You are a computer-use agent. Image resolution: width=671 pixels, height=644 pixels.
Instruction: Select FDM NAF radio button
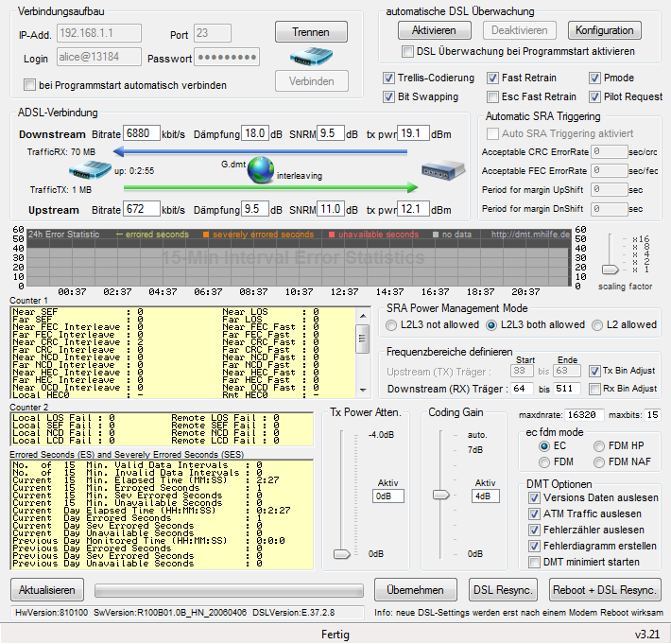598,462
